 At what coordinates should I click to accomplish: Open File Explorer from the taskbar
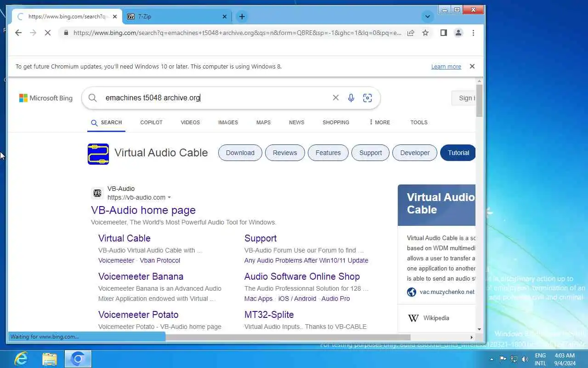click(x=50, y=359)
